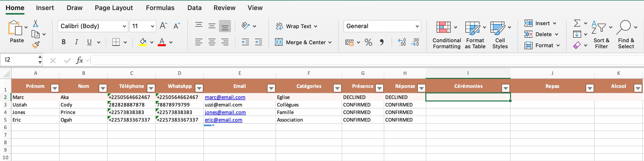Center text horizontally
This screenshot has height=161, width=644.
point(212,42)
